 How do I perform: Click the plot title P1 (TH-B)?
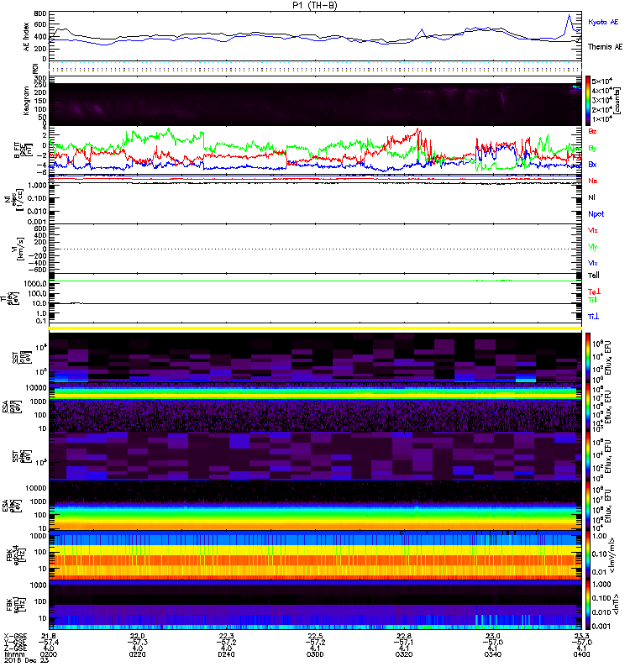(315, 5)
